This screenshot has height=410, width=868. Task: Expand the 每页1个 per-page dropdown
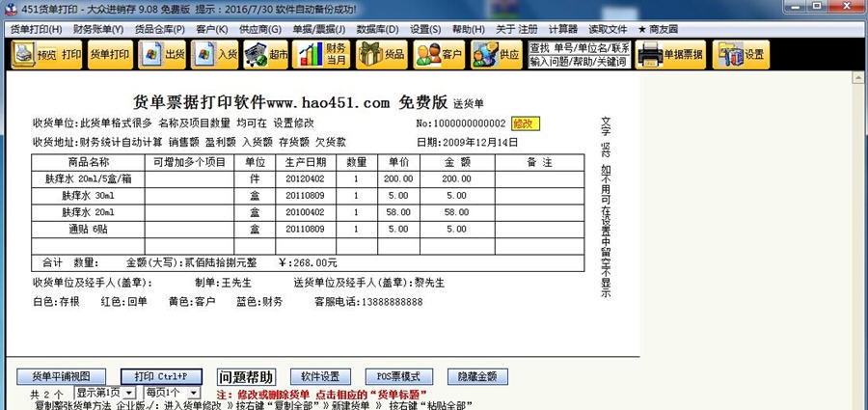(x=193, y=393)
